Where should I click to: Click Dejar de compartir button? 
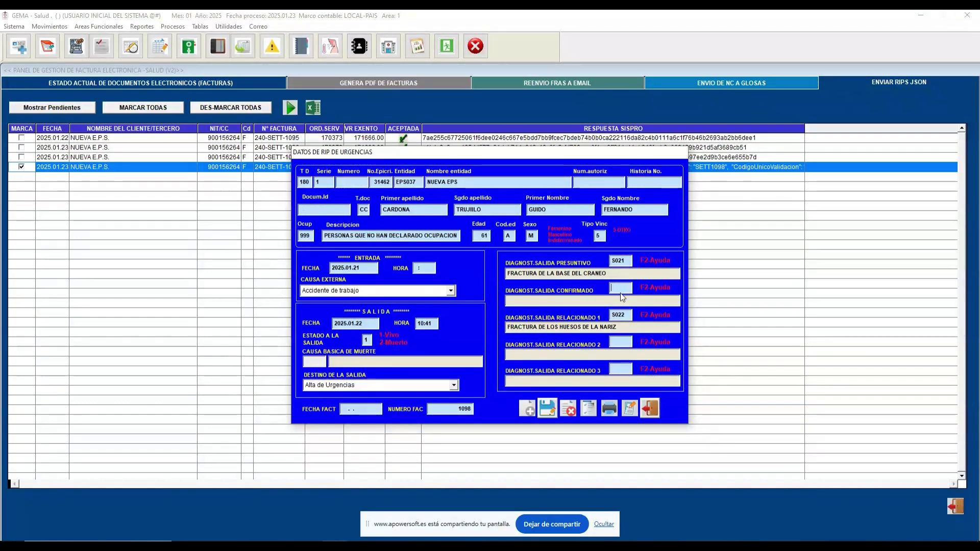[x=552, y=524]
